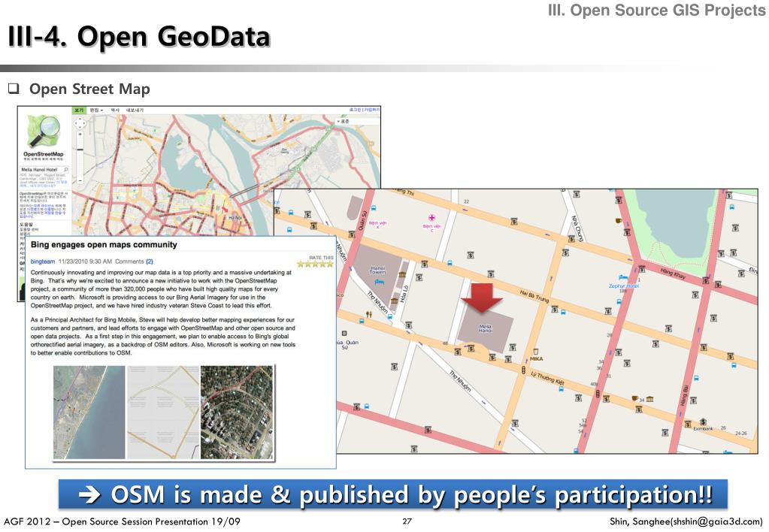This screenshot has width=769, height=532.
Task: Click the Lý Thường Kiệt street label
Action: [547, 377]
